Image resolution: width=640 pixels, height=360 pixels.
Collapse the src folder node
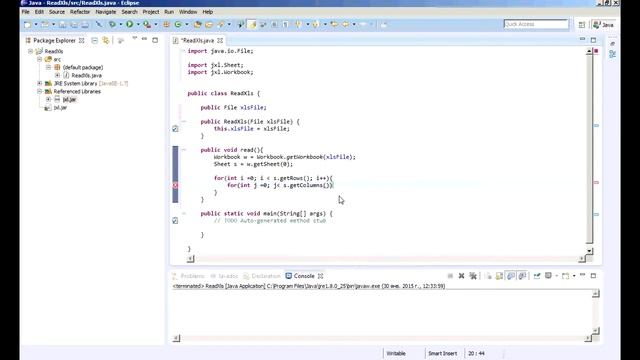click(40, 60)
